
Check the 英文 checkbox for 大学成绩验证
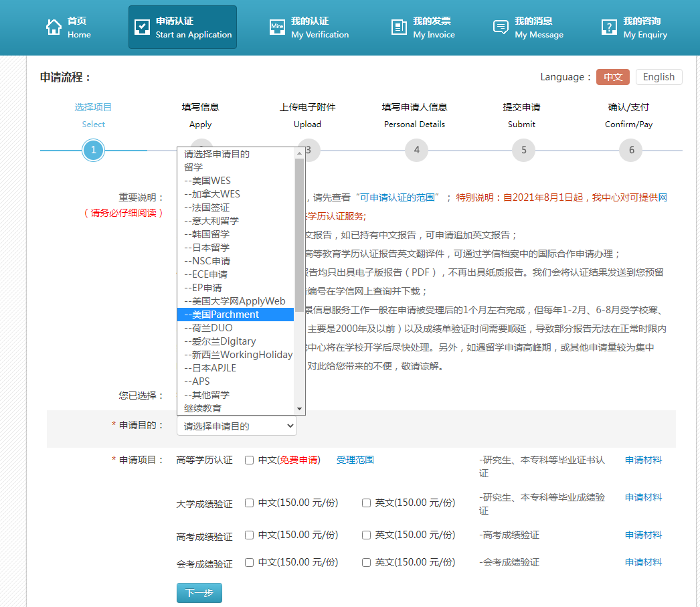tap(365, 502)
